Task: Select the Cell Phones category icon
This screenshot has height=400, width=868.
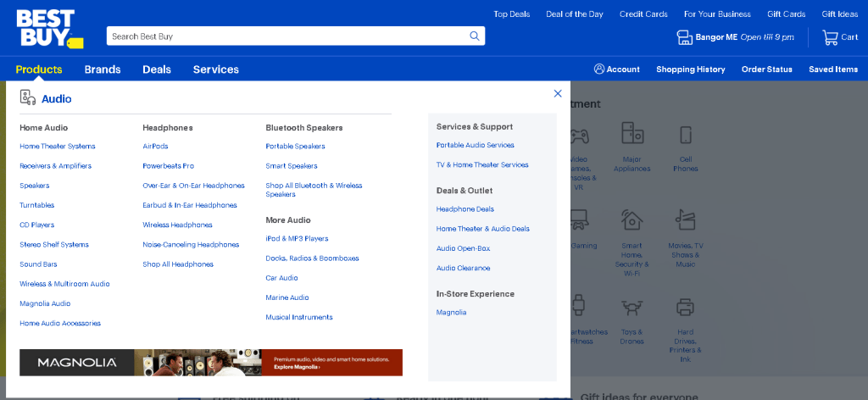Action: 686,136
